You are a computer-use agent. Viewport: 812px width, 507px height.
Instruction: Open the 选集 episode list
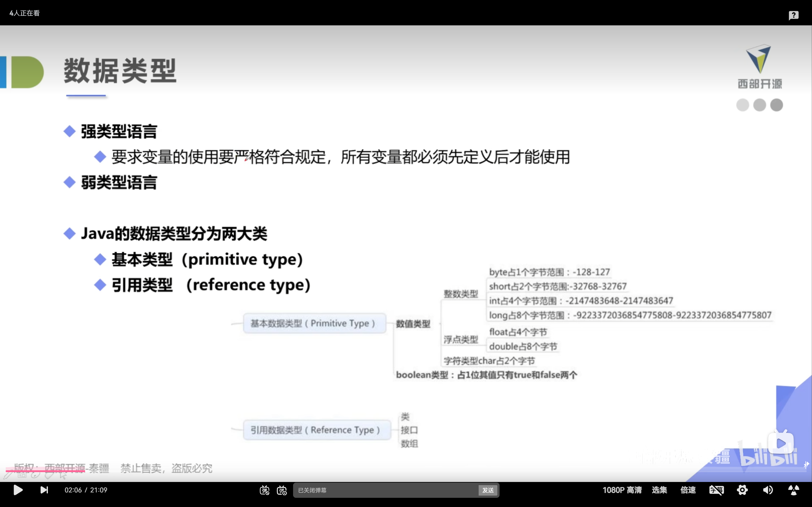pyautogui.click(x=659, y=490)
